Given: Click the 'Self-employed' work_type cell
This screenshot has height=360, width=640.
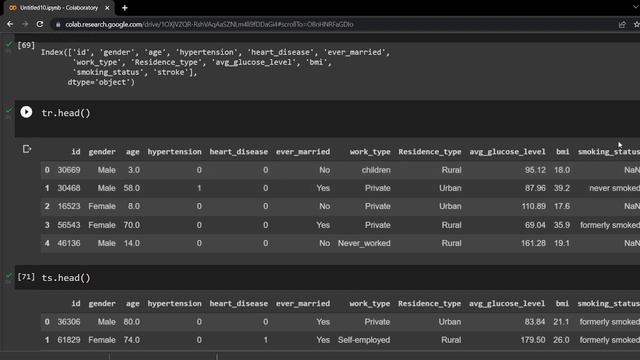Looking at the screenshot, I should tap(364, 340).
